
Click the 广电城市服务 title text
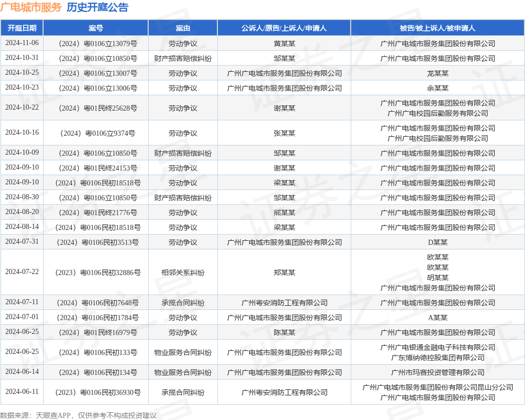pos(31,7)
